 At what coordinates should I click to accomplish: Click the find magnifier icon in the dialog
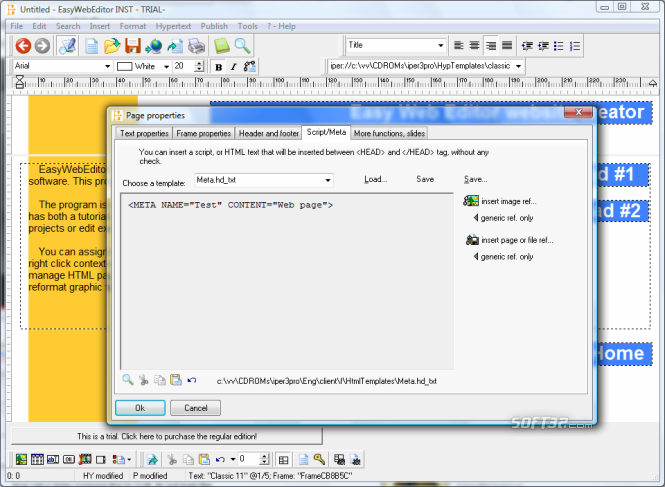coord(128,380)
